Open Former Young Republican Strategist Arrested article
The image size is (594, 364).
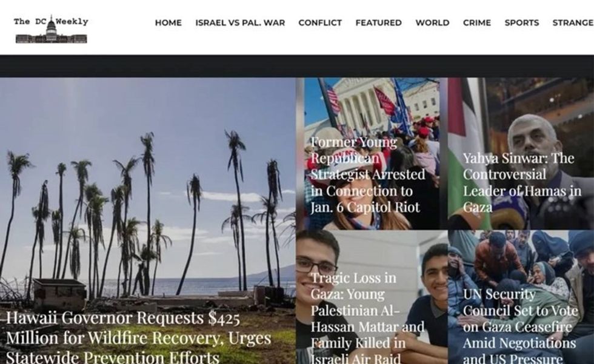(x=367, y=175)
